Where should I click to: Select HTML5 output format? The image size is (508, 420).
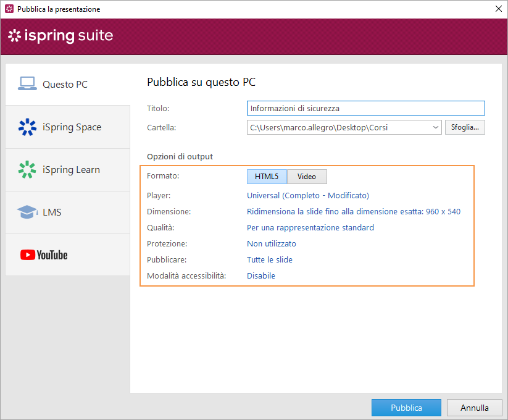pos(267,177)
